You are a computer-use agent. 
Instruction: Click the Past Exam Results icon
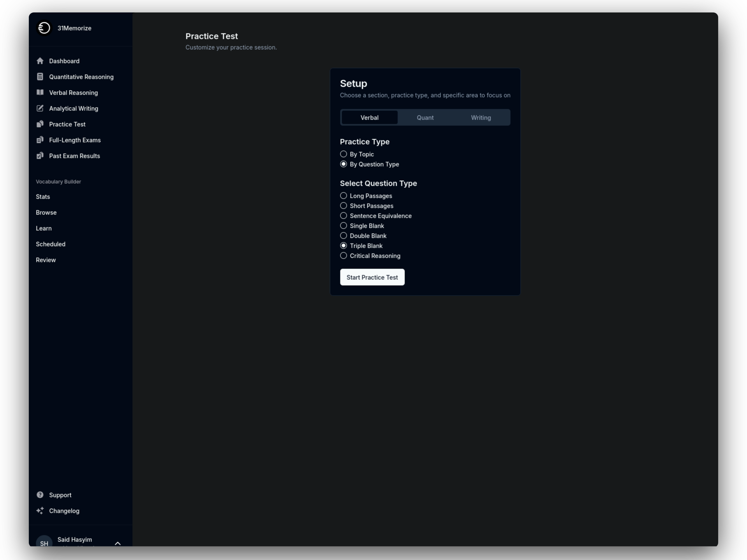click(40, 156)
